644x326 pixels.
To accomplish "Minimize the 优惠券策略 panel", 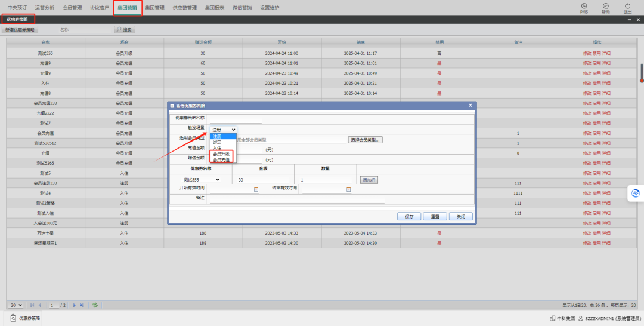I will pyautogui.click(x=630, y=19).
